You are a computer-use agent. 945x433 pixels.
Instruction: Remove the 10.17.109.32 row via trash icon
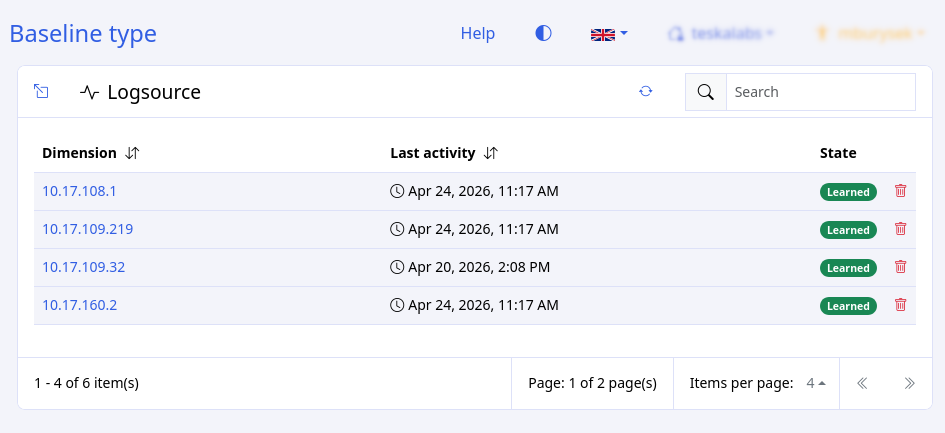pyautogui.click(x=900, y=267)
